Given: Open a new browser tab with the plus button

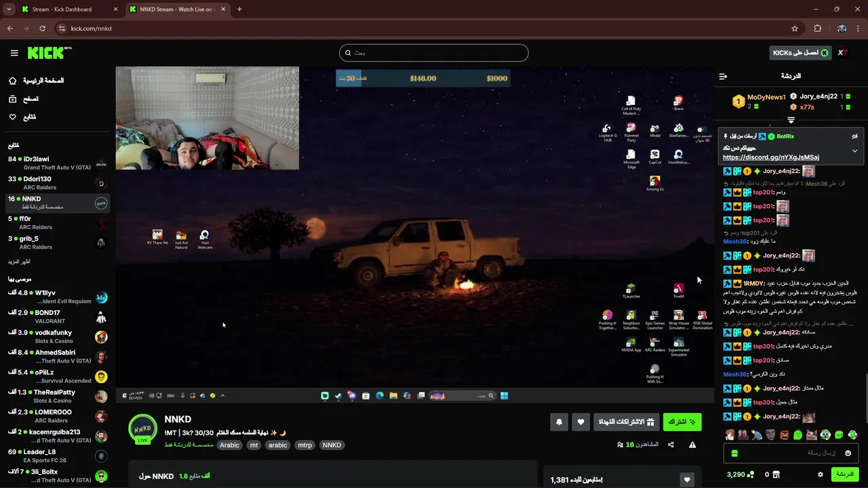Looking at the screenshot, I should [x=239, y=9].
